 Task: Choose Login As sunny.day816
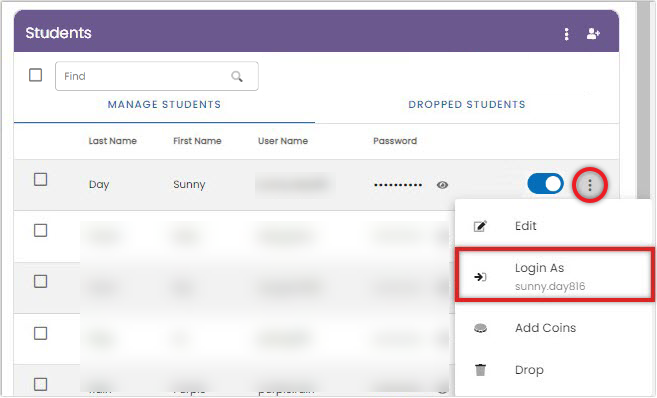click(556, 275)
